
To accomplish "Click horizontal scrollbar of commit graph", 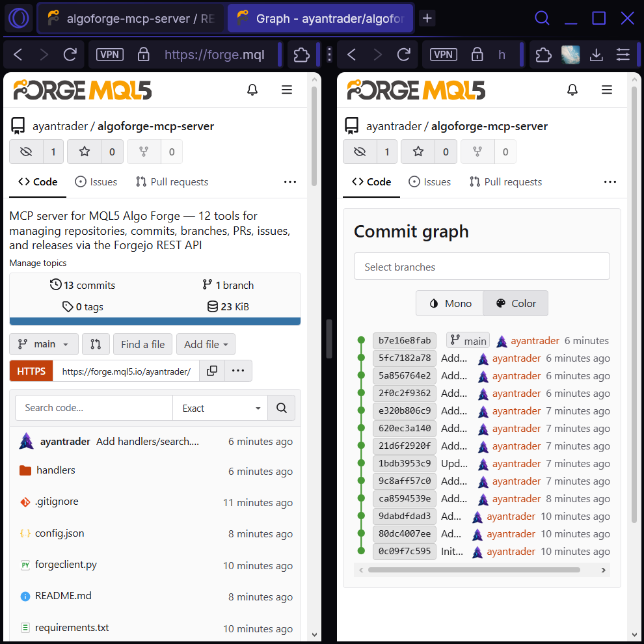I will coord(474,570).
